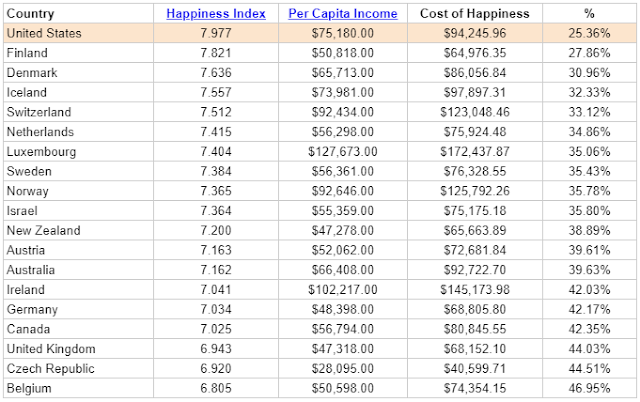The width and height of the screenshot is (640, 402).
Task: Select the United Kingdom country cell
Action: coord(78,349)
